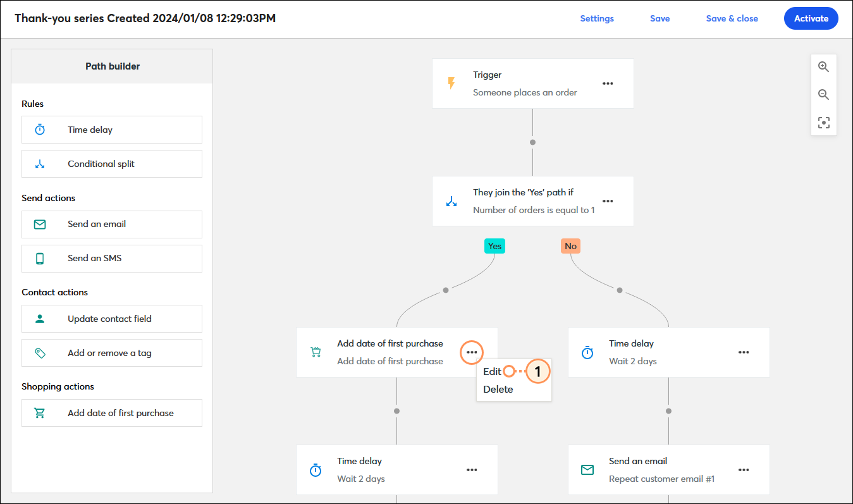
Task: Open options for Repeat customer email #1 node
Action: tap(744, 470)
